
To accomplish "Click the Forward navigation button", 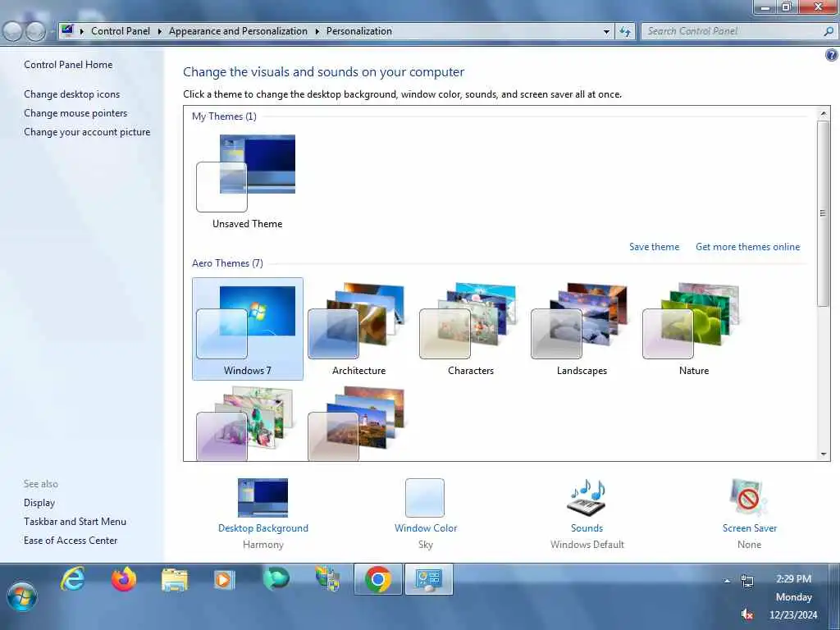I will point(36,32).
